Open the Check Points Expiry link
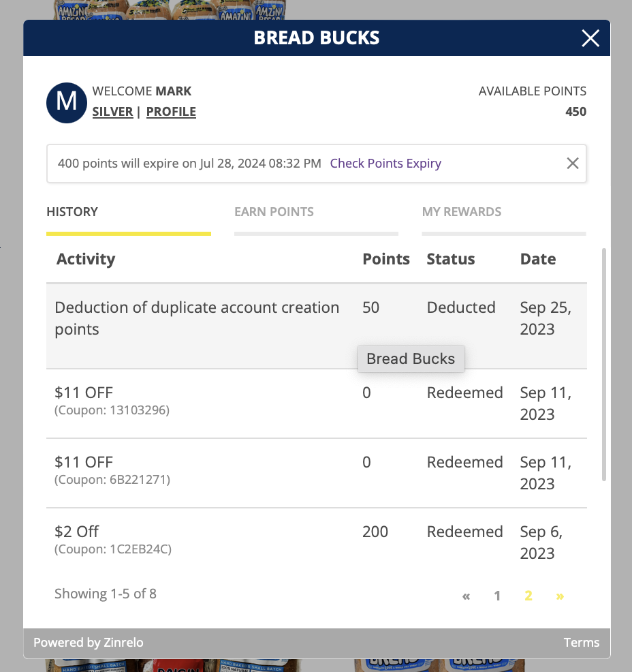 coord(385,164)
